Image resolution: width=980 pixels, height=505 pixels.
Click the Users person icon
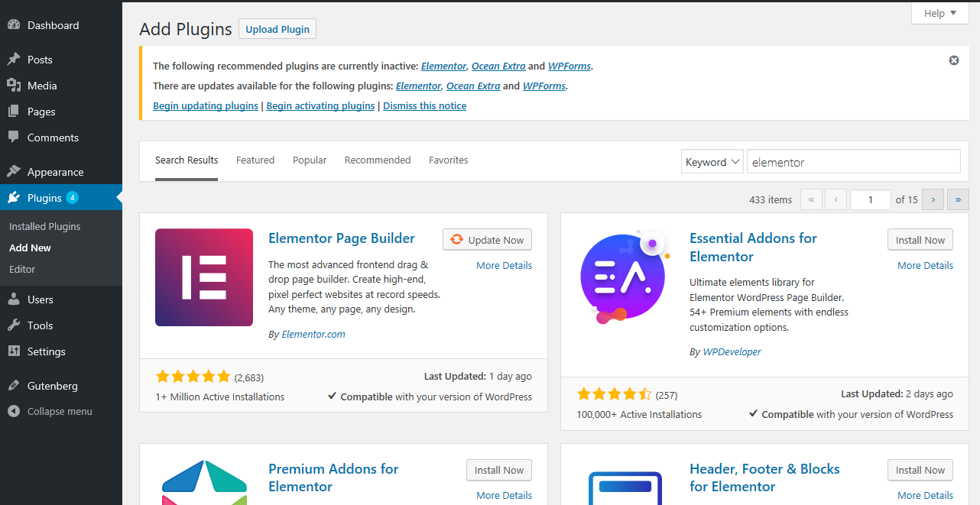tap(14, 299)
